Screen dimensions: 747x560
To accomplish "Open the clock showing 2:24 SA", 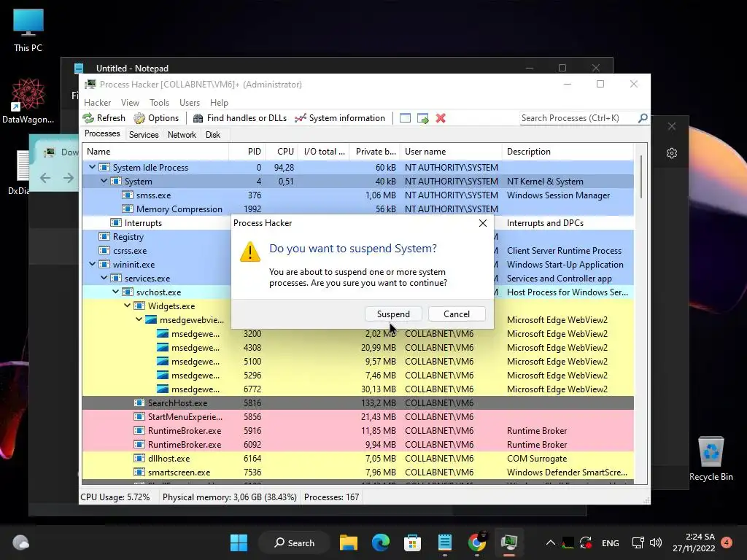I will coord(694,542).
